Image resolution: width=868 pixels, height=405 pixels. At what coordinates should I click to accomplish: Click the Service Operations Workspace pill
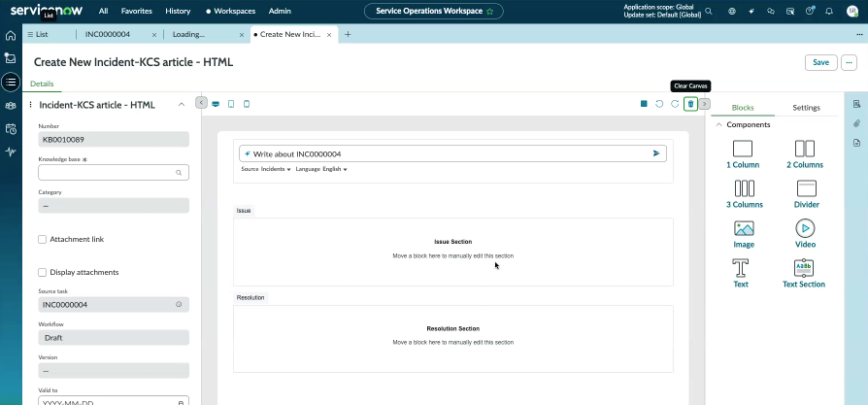click(433, 11)
